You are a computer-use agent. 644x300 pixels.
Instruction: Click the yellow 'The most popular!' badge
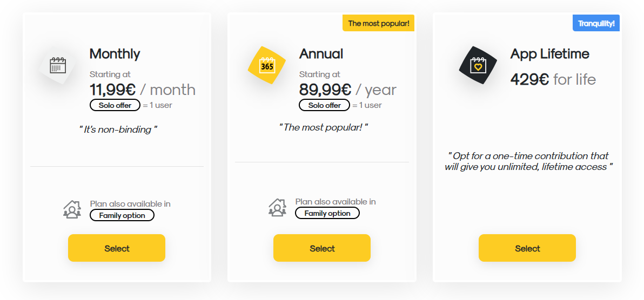(x=379, y=23)
